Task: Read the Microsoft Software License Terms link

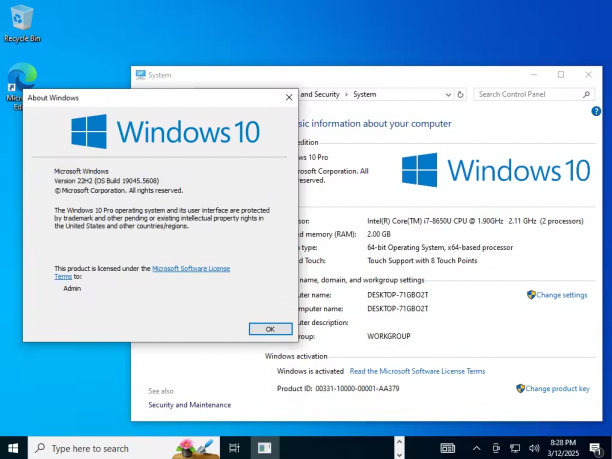Action: pyautogui.click(x=417, y=371)
